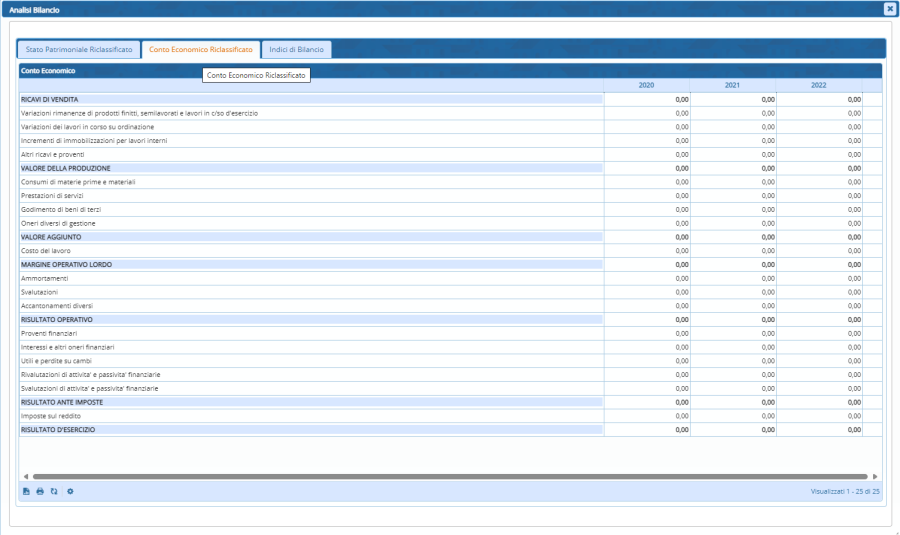Open grid settings gear icon
Viewport: 900px width, 535px height.
coord(70,492)
